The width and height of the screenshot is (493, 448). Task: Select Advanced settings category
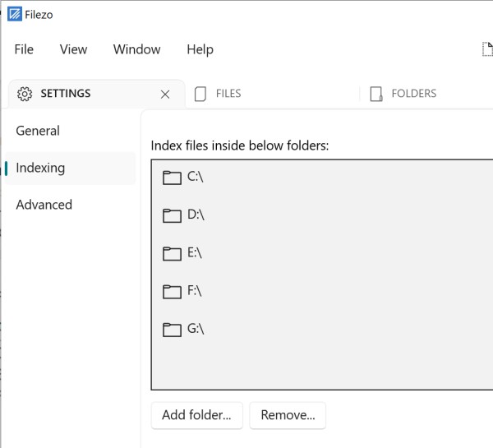pos(44,205)
